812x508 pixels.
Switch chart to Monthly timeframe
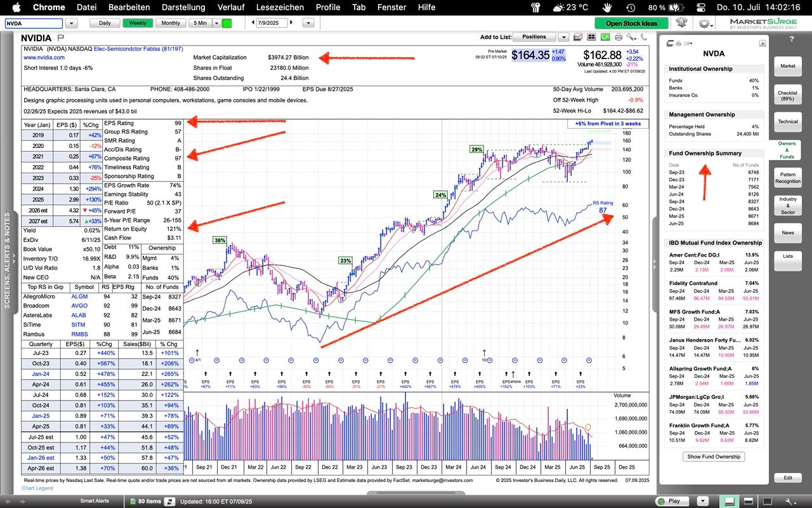pos(170,23)
